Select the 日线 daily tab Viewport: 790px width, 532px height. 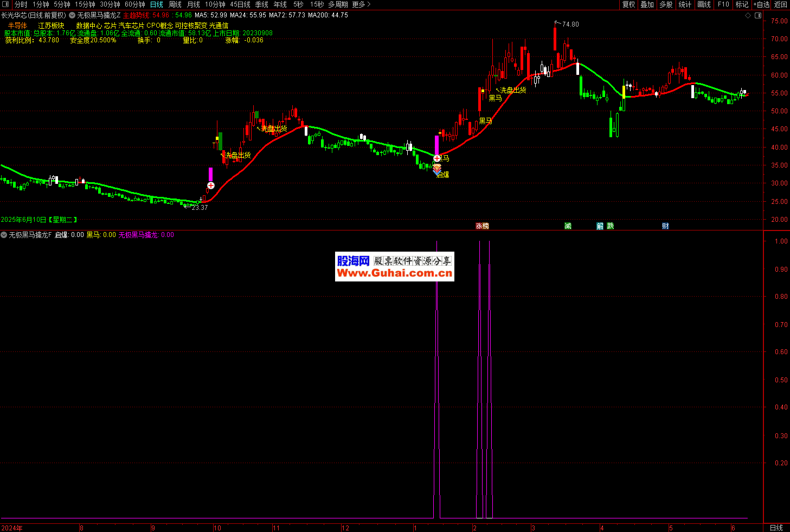(157, 4)
